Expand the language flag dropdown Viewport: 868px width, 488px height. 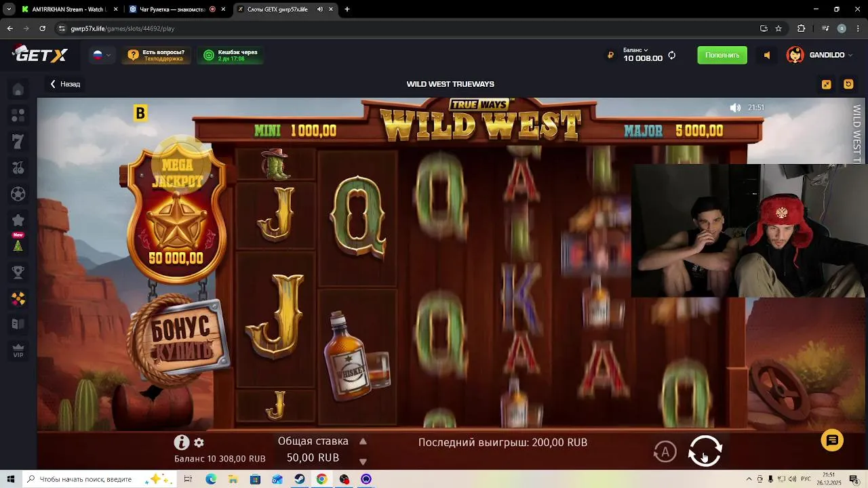click(x=102, y=55)
